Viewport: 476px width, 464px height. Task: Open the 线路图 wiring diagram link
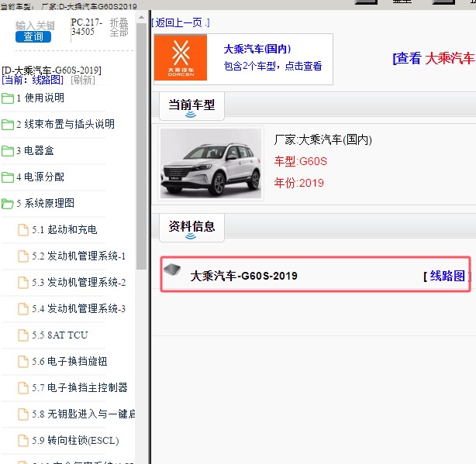pyautogui.click(x=447, y=277)
